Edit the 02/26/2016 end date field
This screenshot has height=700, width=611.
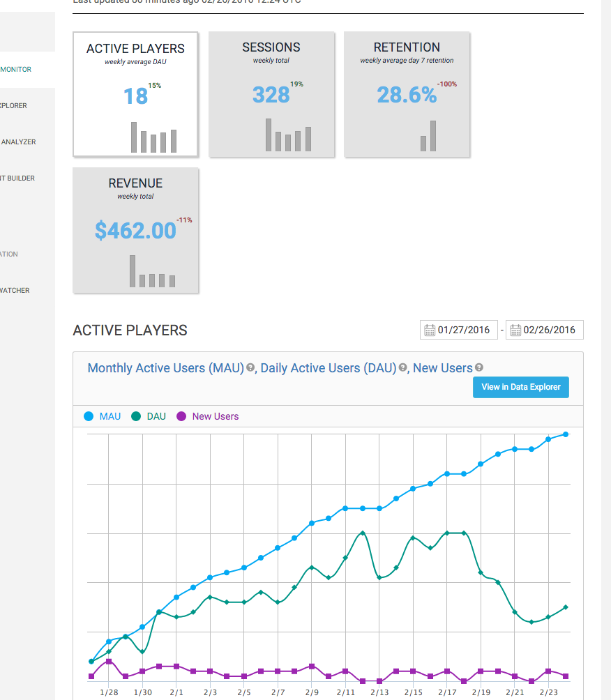[x=545, y=330]
